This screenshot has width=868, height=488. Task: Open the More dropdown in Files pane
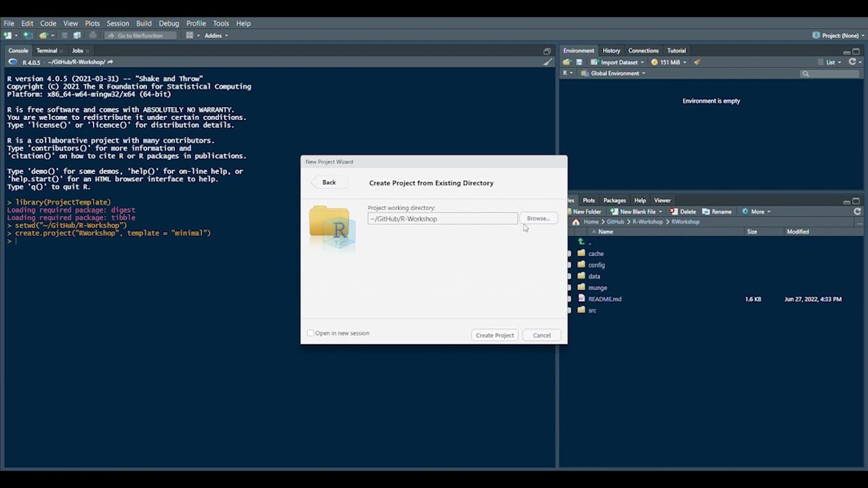pos(757,211)
